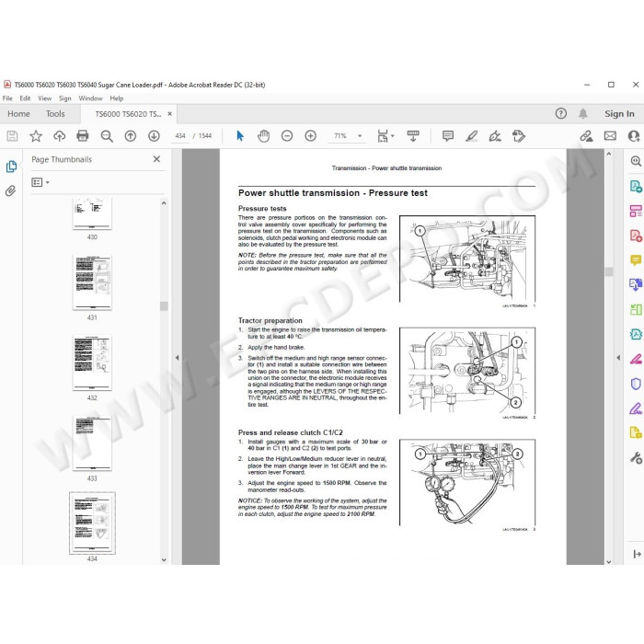The image size is (644, 644).
Task: Open the stamp or more tools icon
Action: pyautogui.click(x=519, y=136)
